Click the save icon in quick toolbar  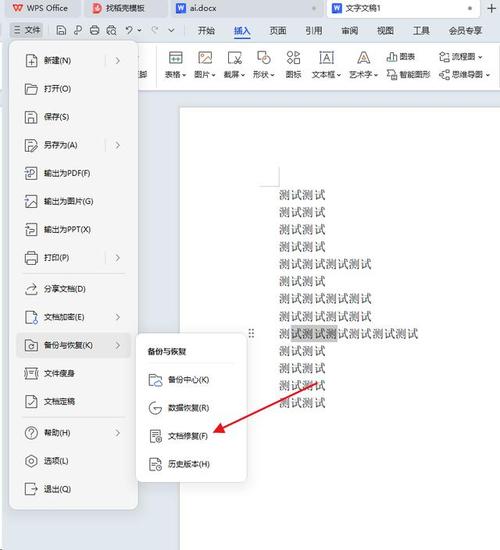tap(61, 31)
